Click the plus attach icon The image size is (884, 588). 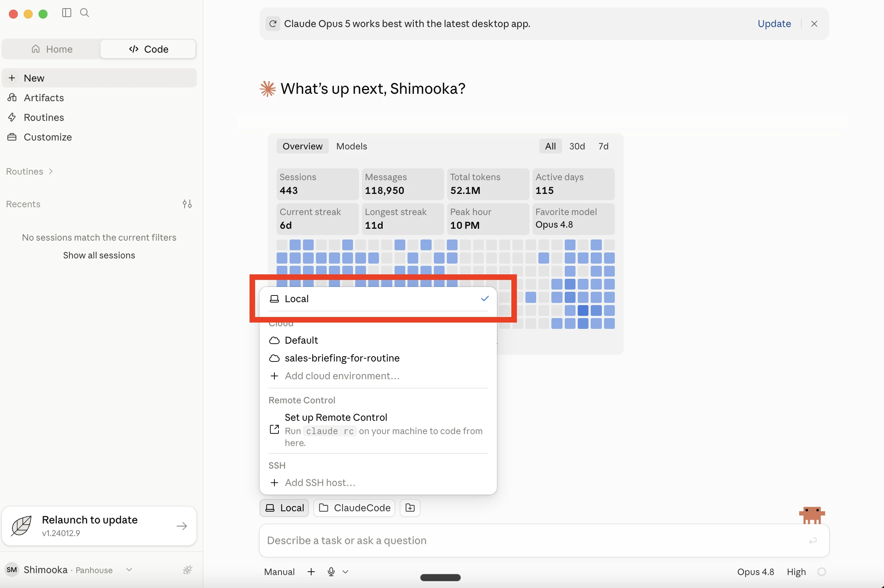(x=311, y=572)
